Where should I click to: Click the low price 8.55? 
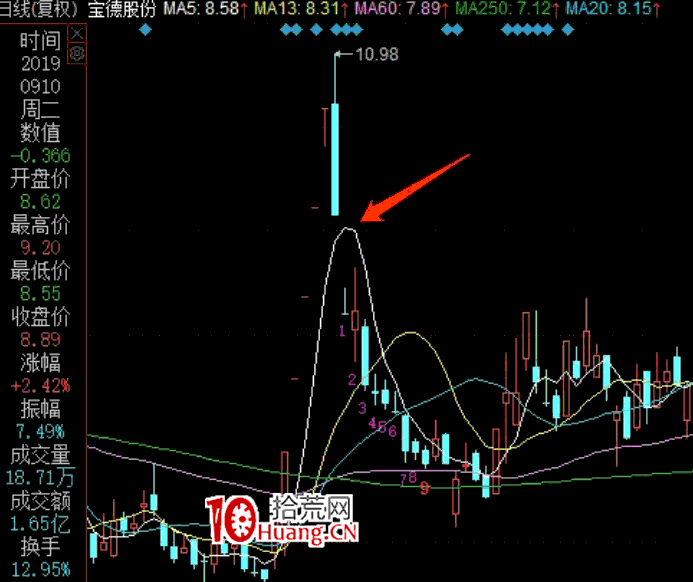pyautogui.click(x=40, y=294)
